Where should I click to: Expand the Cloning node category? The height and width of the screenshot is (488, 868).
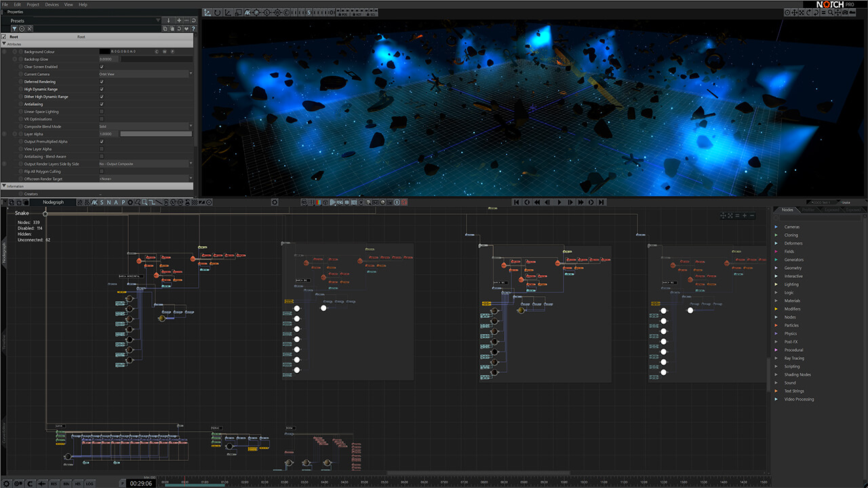coord(776,235)
